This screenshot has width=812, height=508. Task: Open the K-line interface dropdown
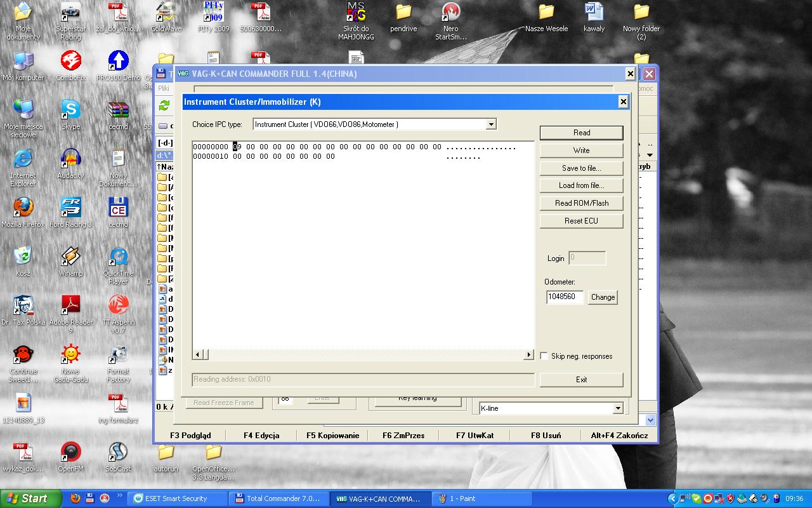(x=618, y=408)
